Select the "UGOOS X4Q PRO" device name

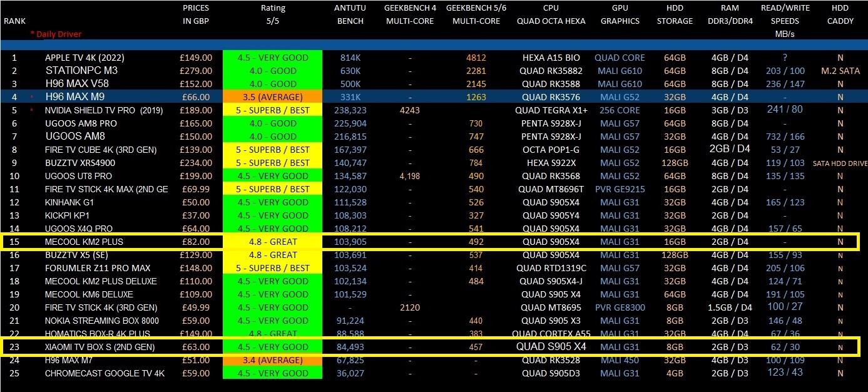[x=79, y=229]
